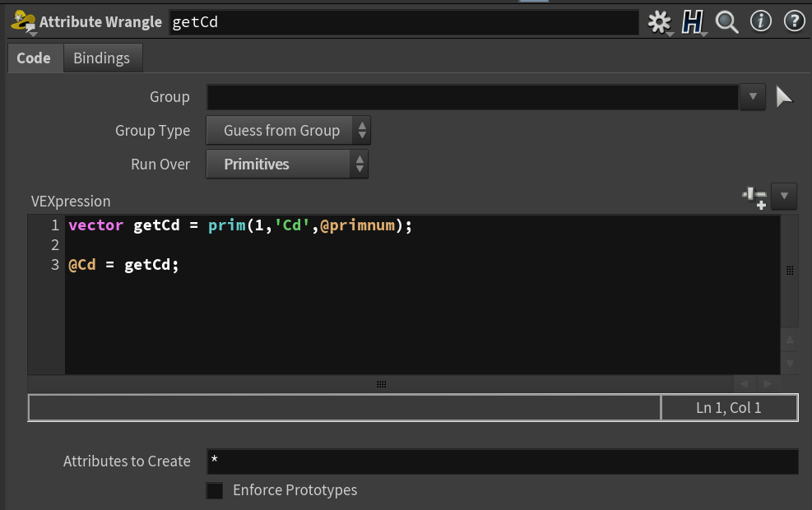Viewport: 812px width, 510px height.
Task: Toggle the Enforce Prototypes checkbox
Action: (215, 490)
